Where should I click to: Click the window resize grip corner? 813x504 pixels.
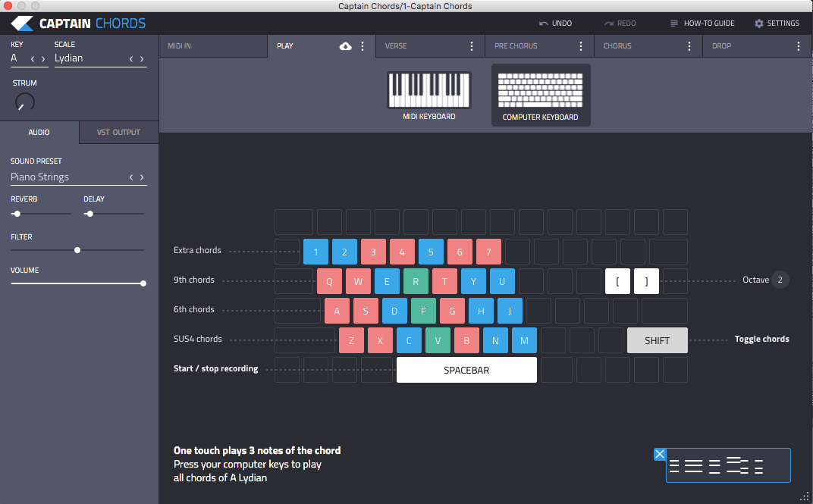pyautogui.click(x=805, y=496)
